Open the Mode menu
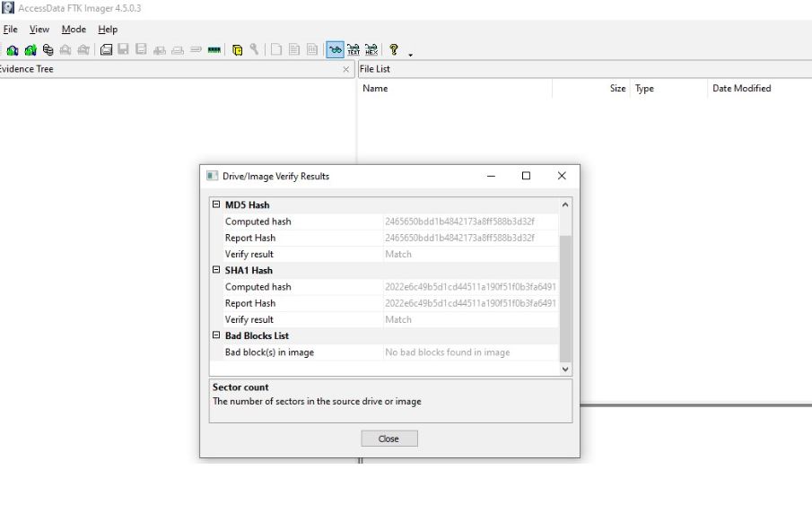Viewport: 812px width, 513px height. [x=74, y=30]
